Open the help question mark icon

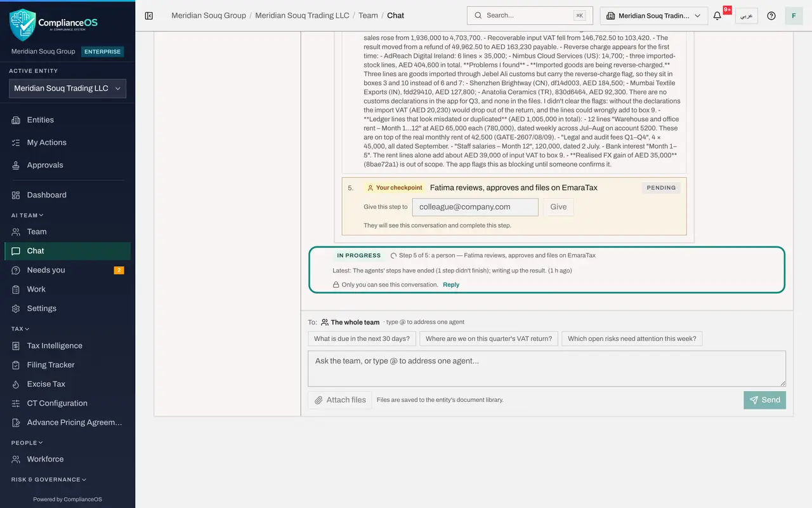click(771, 16)
